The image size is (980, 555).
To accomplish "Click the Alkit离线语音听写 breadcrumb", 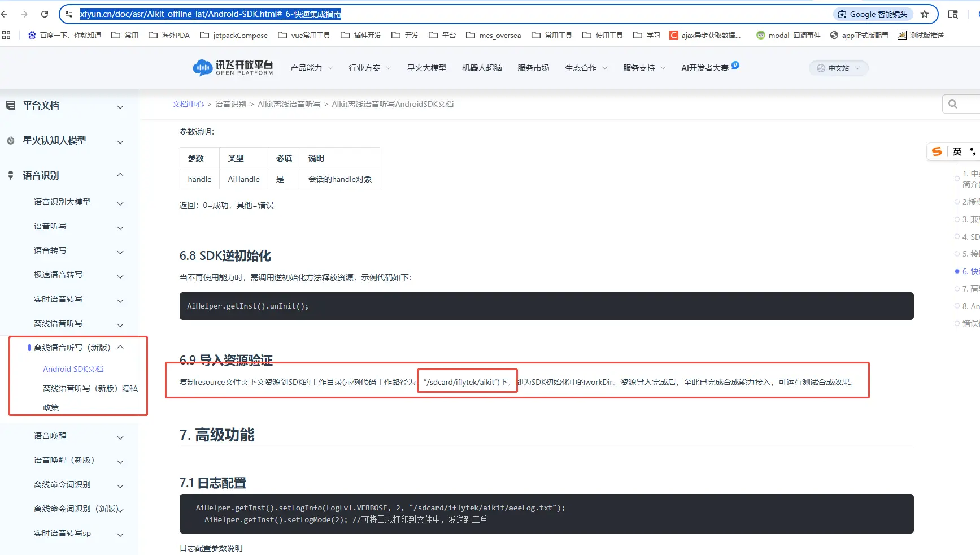I will click(289, 104).
